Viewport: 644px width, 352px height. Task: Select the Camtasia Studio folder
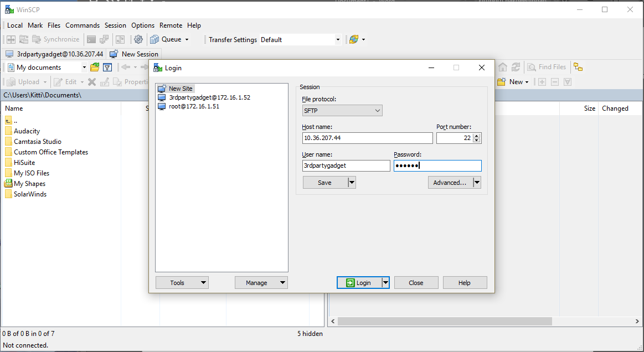[33, 142]
